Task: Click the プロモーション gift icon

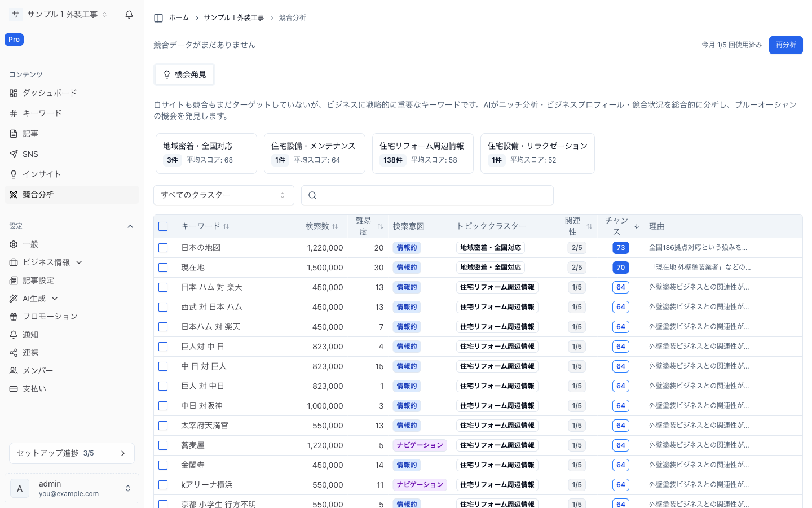Action: [x=14, y=317]
